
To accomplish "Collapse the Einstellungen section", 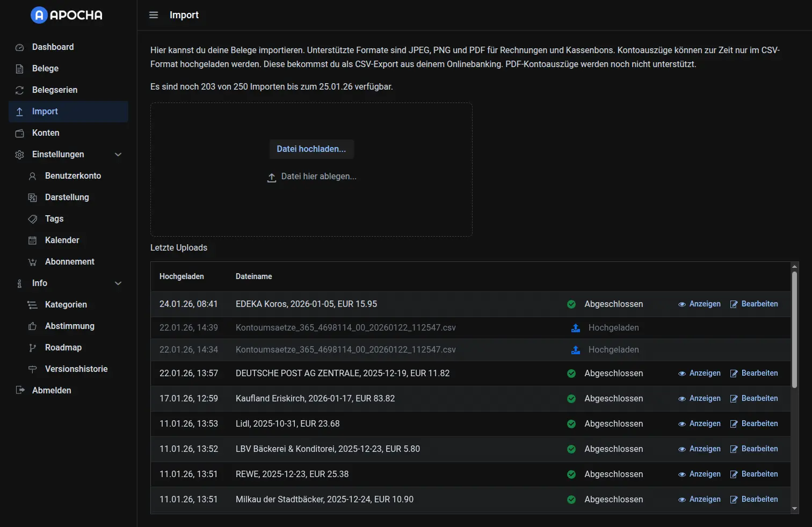I will (118, 154).
